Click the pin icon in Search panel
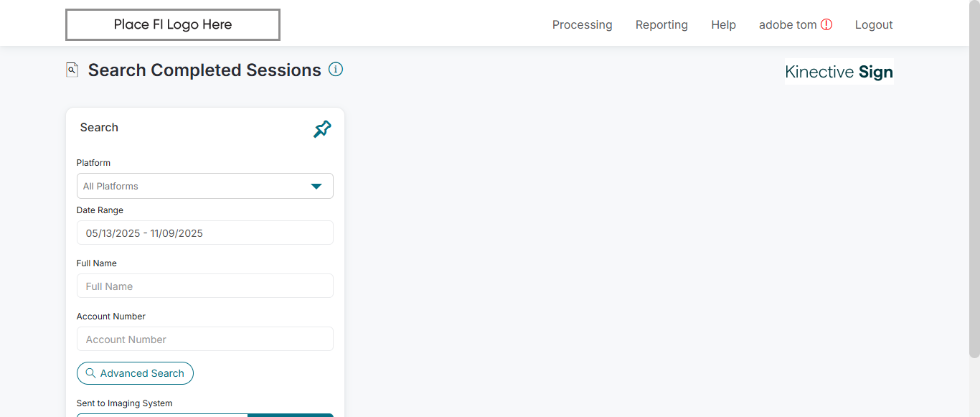The height and width of the screenshot is (417, 980). tap(322, 129)
